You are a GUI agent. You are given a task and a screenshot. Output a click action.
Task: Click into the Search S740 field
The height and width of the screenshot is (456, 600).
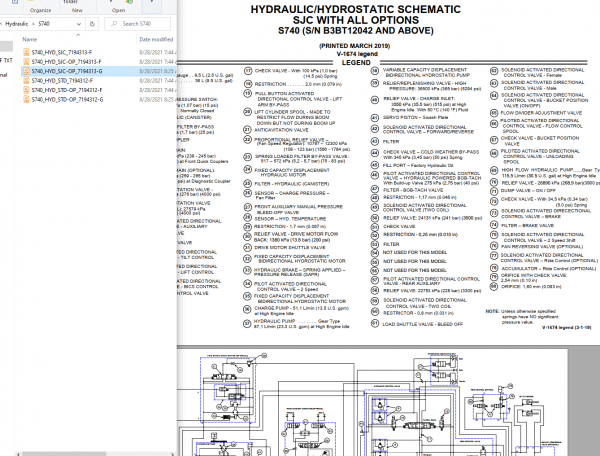click(x=137, y=24)
